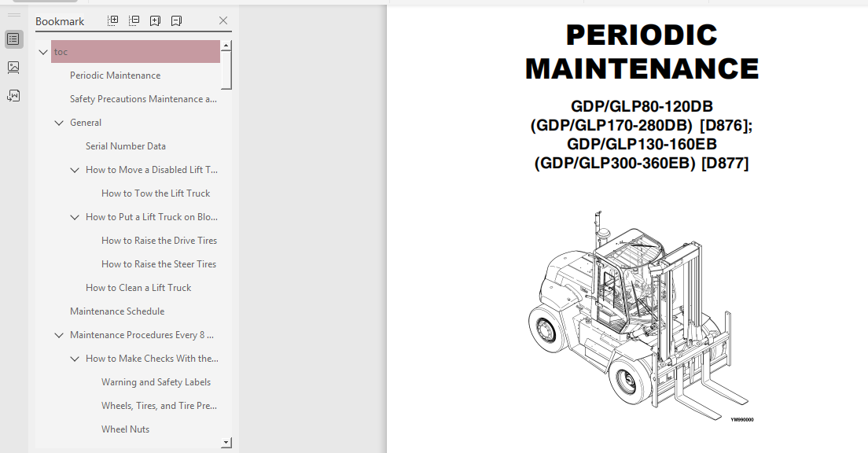Open the Bookmark panel sidebar icon
This screenshot has height=453, width=868.
tap(14, 39)
